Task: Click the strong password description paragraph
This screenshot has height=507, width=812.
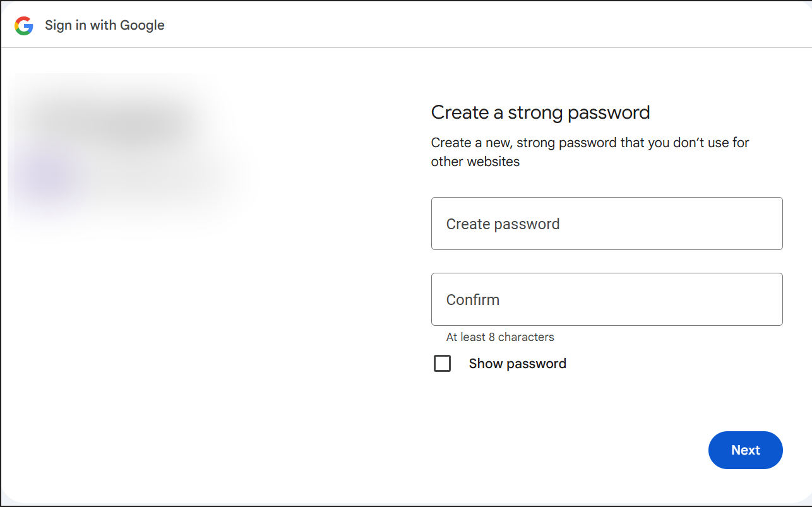Action: tap(590, 143)
